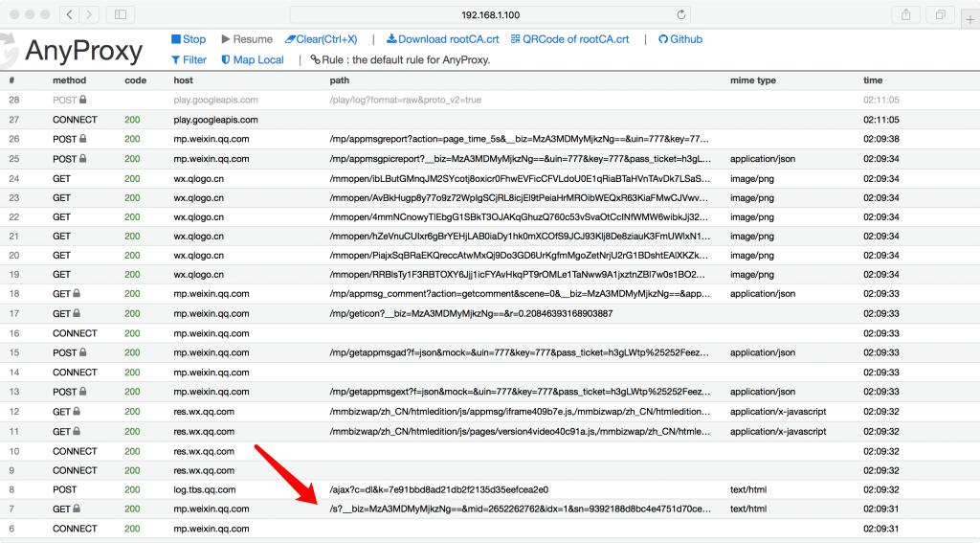This screenshot has height=543, width=980.
Task: Open row 15 getappmsgad path
Action: point(520,352)
